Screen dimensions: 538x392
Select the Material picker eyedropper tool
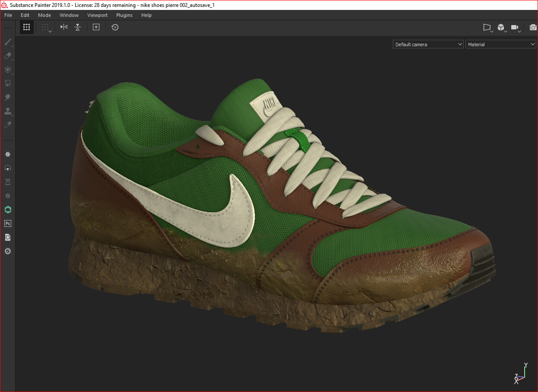pos(7,125)
